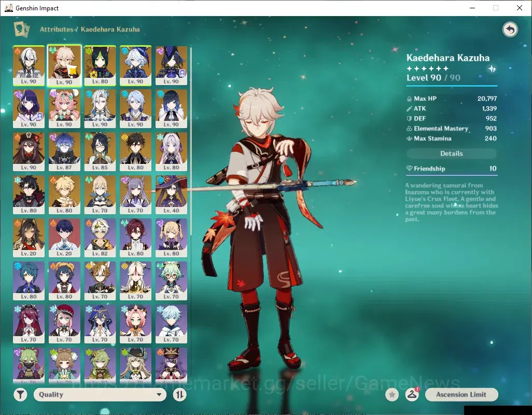The width and height of the screenshot is (532, 415).
Task: Select Jean's portrait at Lv. 70
Action: (100, 195)
